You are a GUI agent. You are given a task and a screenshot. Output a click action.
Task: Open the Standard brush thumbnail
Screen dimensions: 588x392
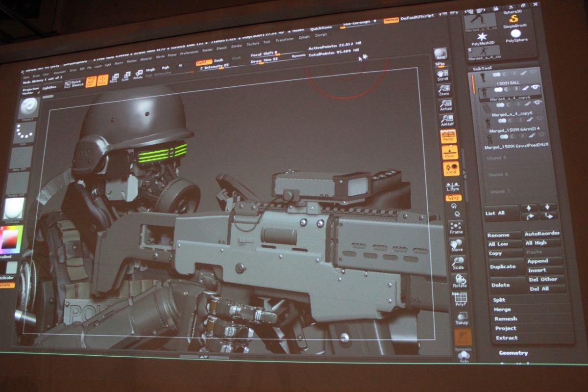29,108
